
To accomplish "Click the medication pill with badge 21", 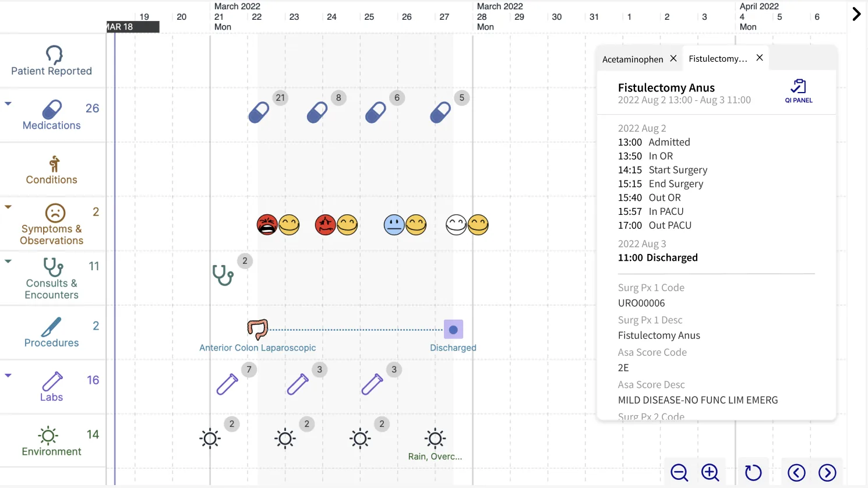I will tap(259, 112).
